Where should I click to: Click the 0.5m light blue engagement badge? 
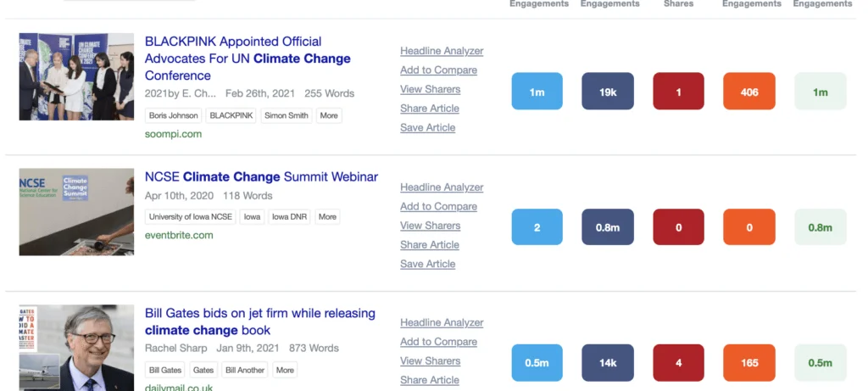tap(537, 363)
